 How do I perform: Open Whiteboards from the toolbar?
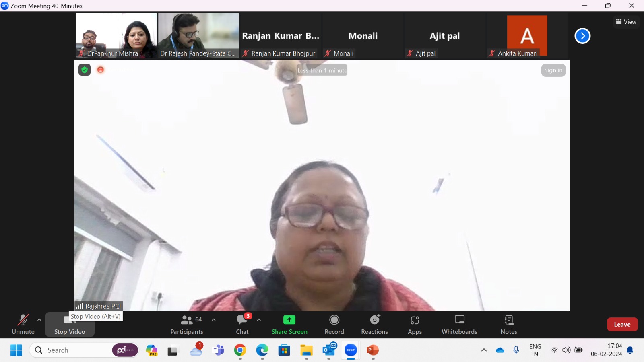point(459,325)
